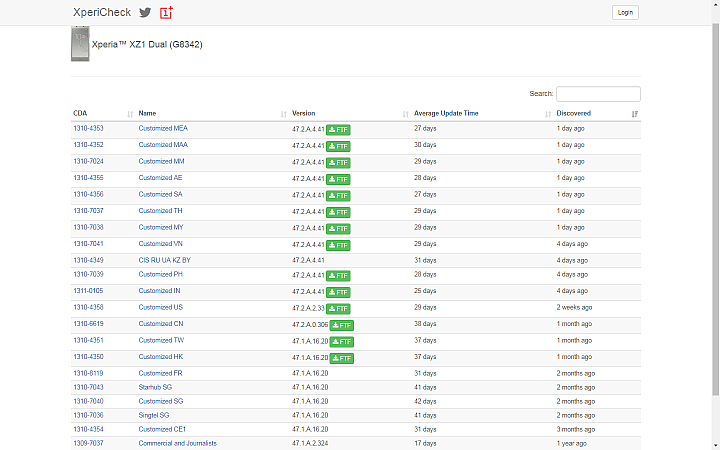Open the Customized TW name link
Viewport: 720px width, 450px height.
tap(161, 340)
